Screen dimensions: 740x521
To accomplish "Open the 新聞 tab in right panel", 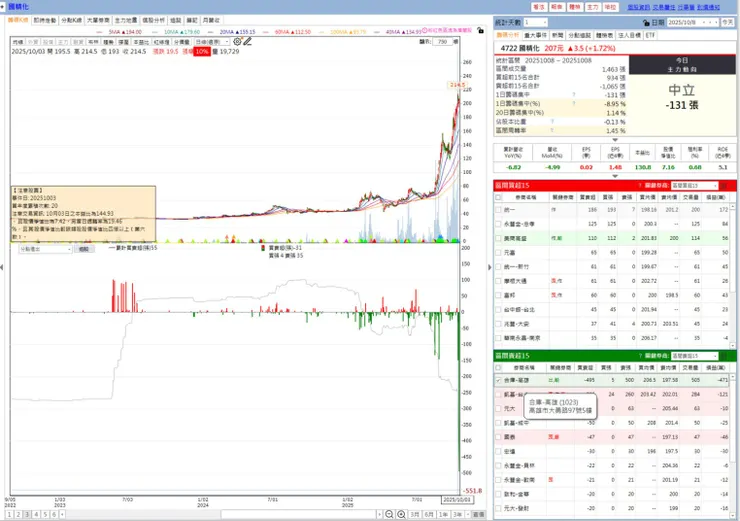I will point(557,35).
